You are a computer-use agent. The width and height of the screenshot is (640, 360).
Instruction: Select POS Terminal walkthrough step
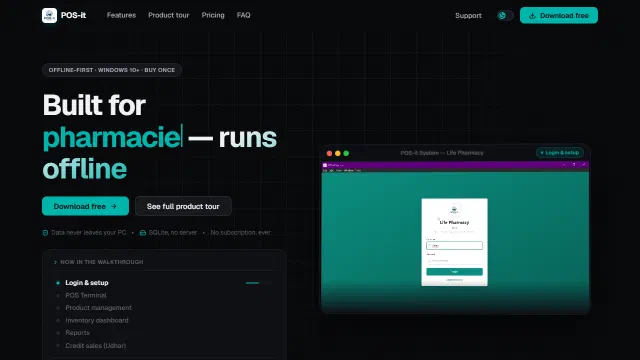coord(86,295)
